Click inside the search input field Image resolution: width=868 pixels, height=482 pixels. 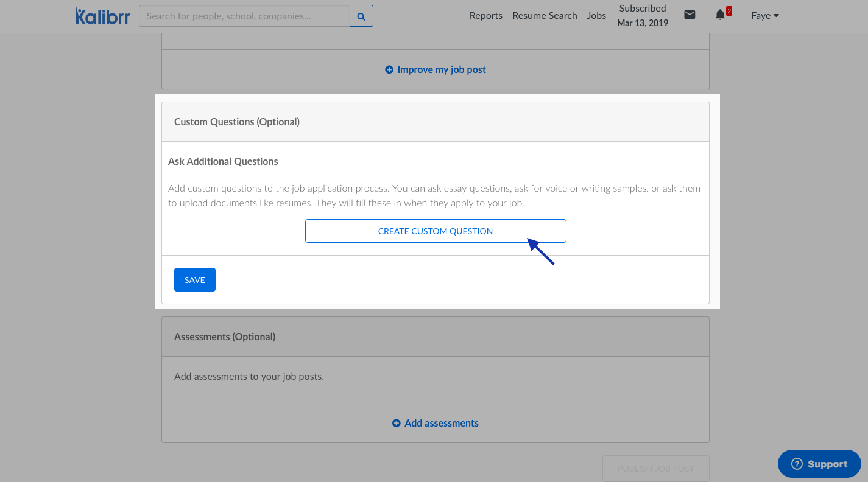(244, 16)
